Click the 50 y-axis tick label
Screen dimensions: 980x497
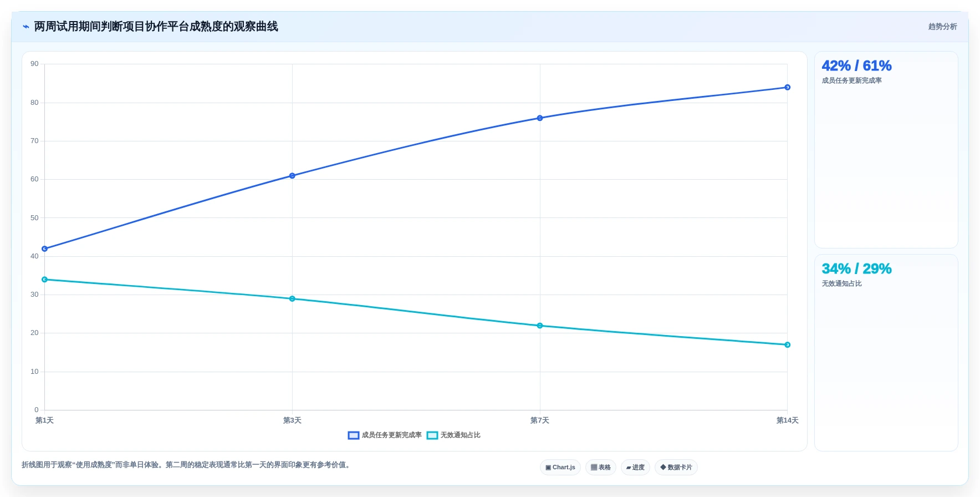(34, 218)
